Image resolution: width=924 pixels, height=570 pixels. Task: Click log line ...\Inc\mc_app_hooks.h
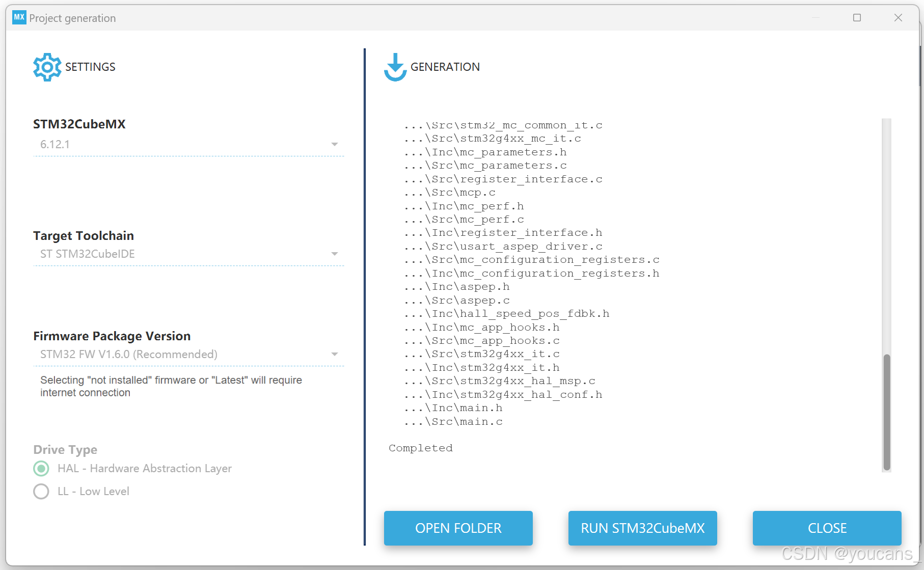pos(482,328)
